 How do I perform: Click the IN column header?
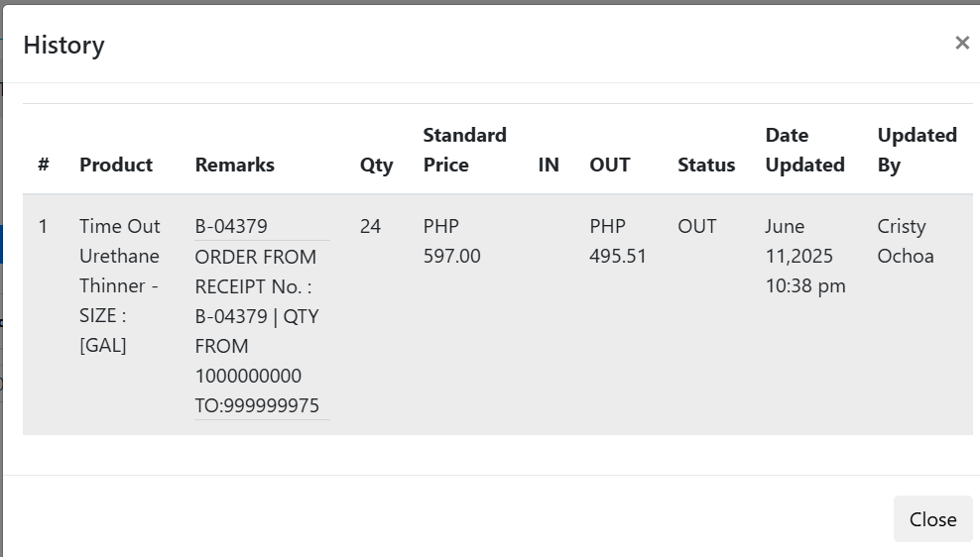tap(549, 165)
